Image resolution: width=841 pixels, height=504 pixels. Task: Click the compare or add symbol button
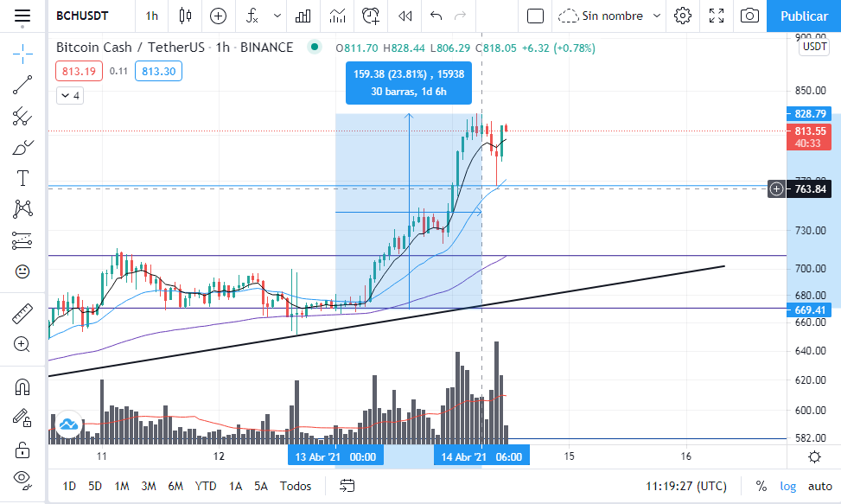click(x=218, y=16)
